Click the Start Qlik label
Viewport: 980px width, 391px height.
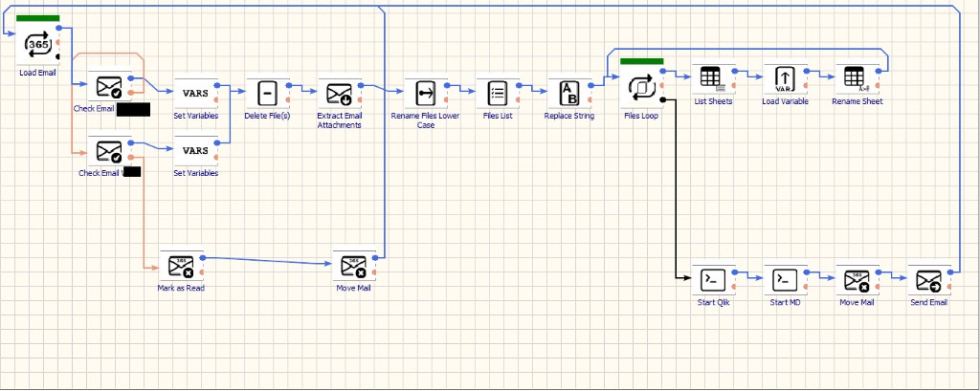click(x=713, y=302)
